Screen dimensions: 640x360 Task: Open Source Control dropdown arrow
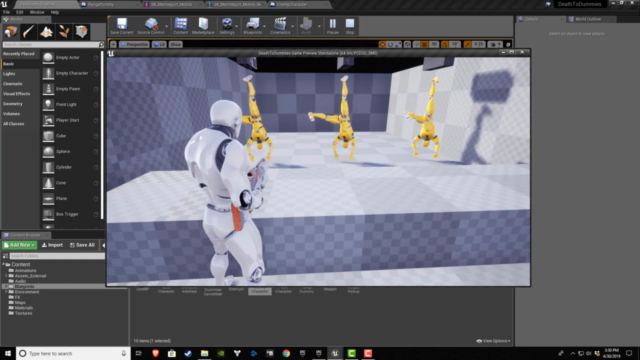click(167, 26)
